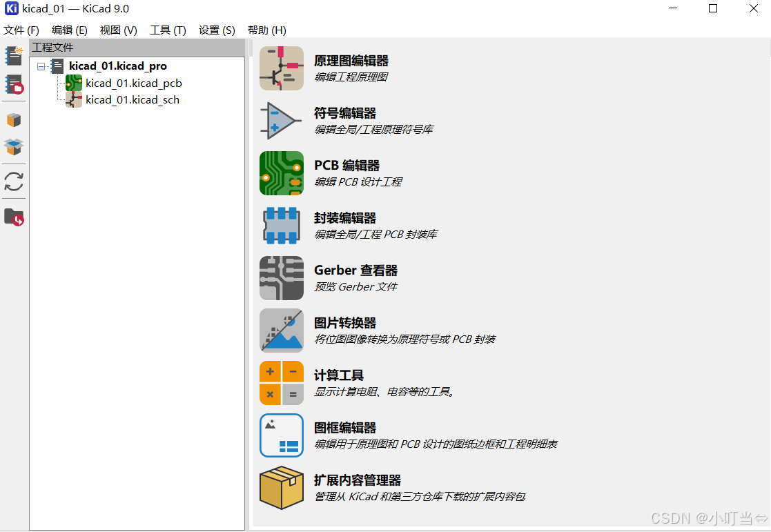
Task: Launch the Schematic Editor icon (原理图编辑器)
Action: 281,68
